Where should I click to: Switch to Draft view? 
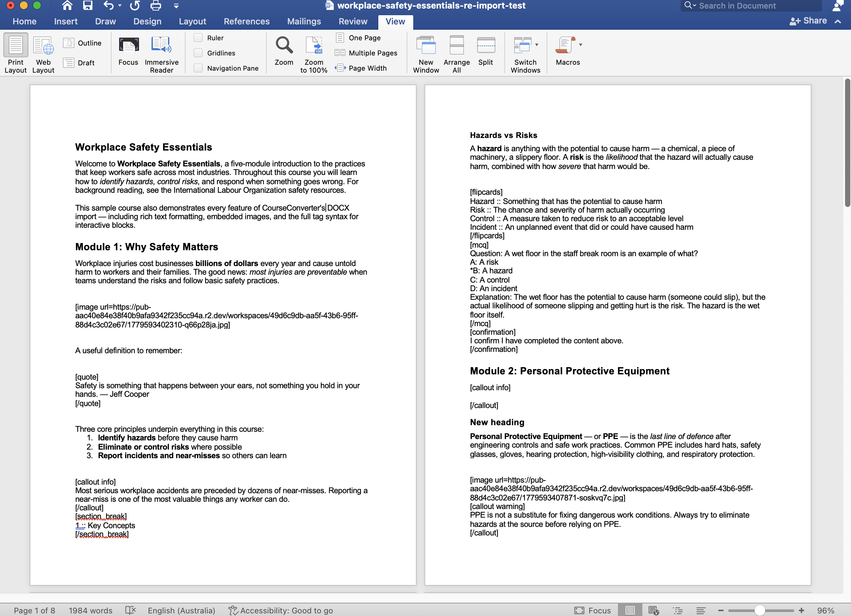(79, 63)
